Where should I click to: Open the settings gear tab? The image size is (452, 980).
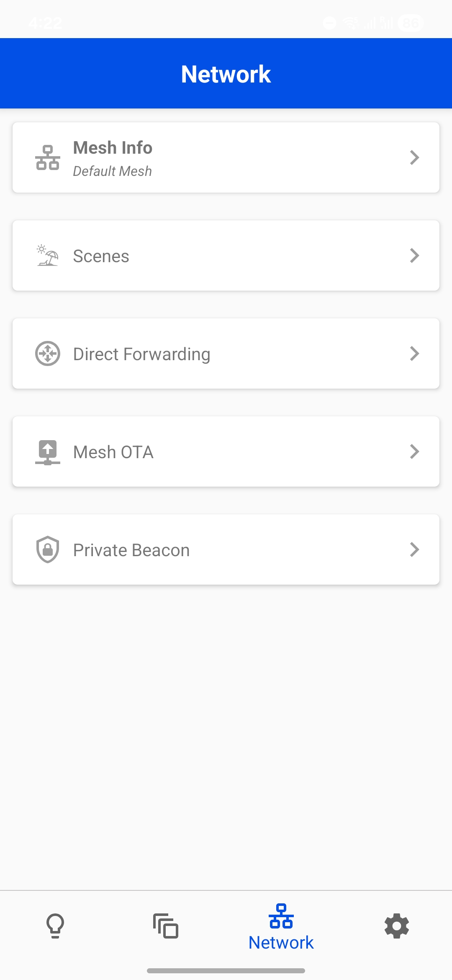coord(396,926)
